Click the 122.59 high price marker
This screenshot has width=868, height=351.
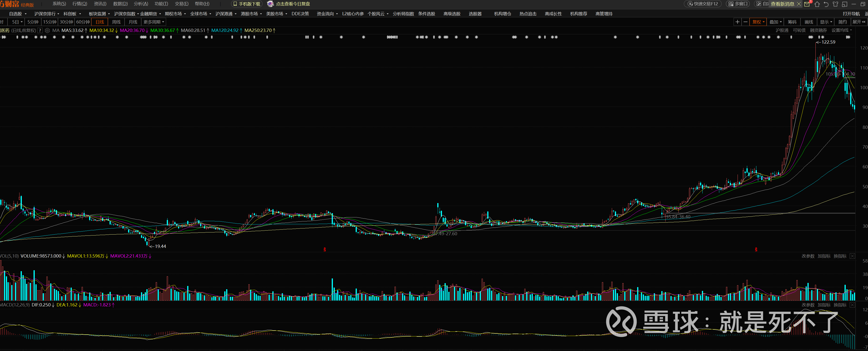[828, 42]
